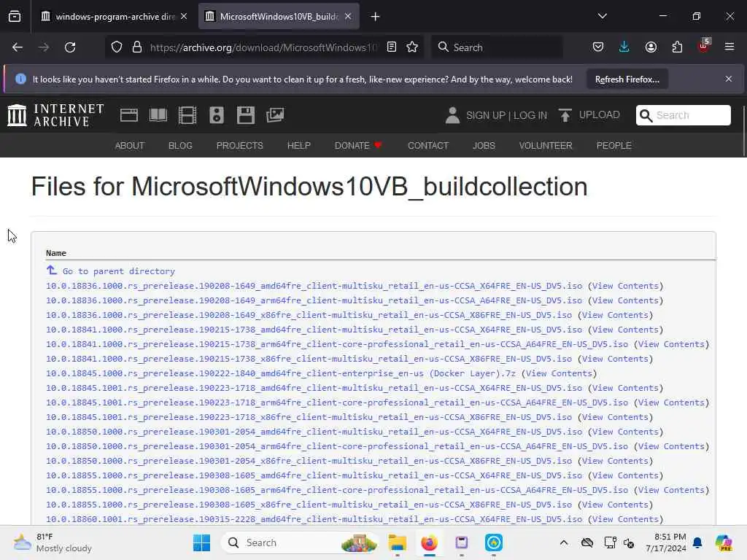Open the BLOG menu item

click(180, 146)
